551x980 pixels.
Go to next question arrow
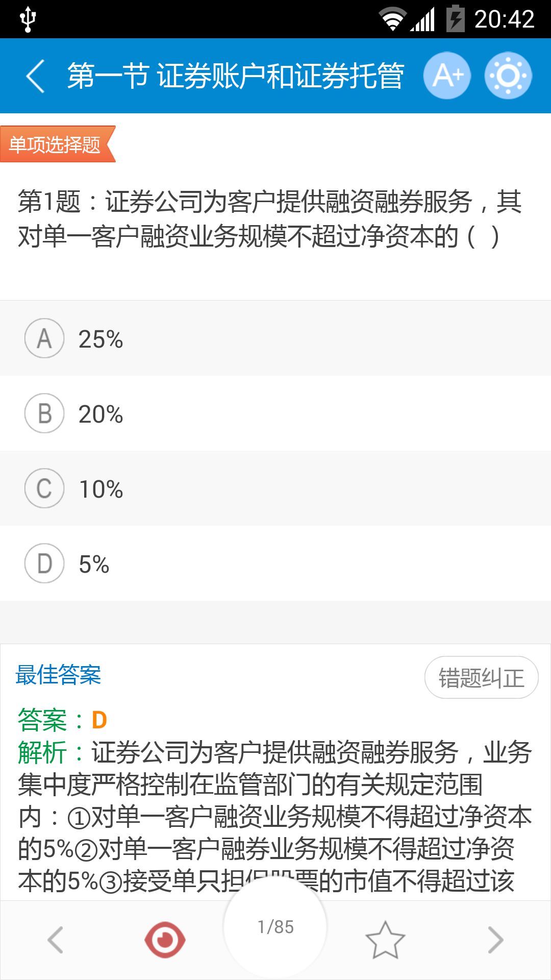(x=495, y=939)
